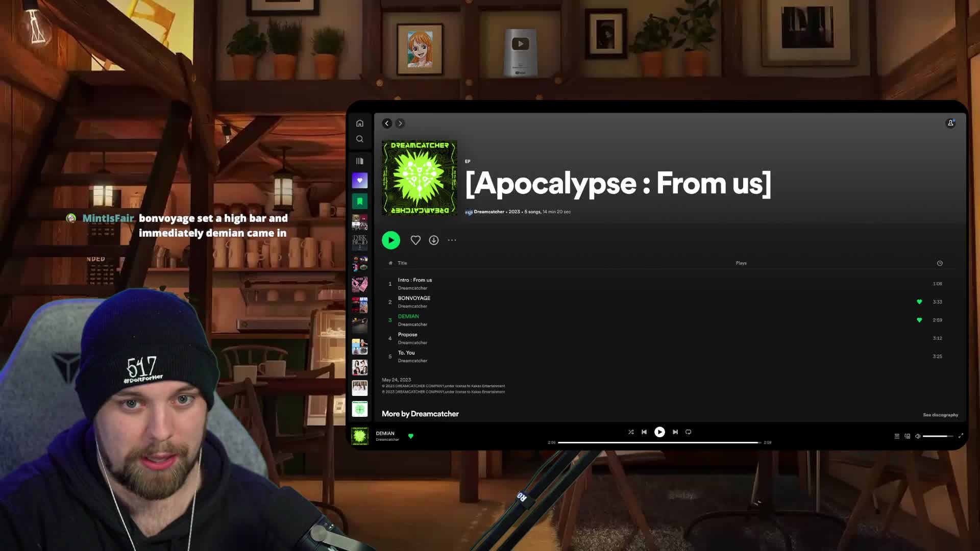Download the Apocalypse EP

click(434, 240)
